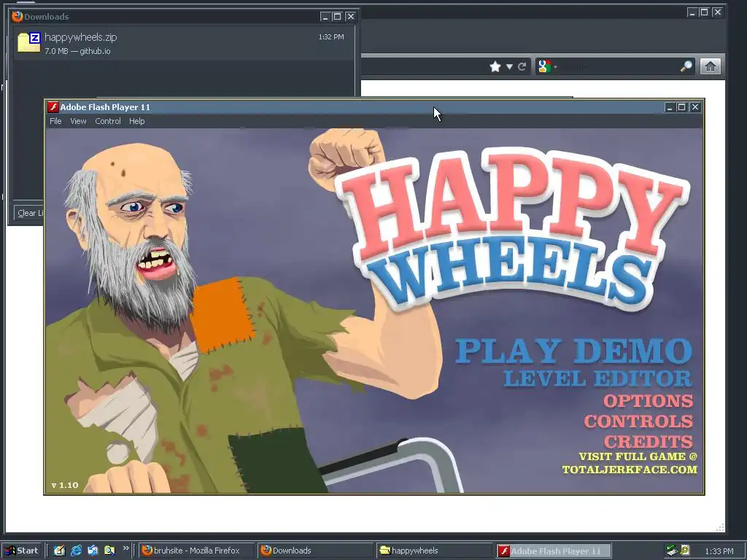The width and height of the screenshot is (747, 560).
Task: Go to the Firefox Home page button
Action: (x=710, y=66)
